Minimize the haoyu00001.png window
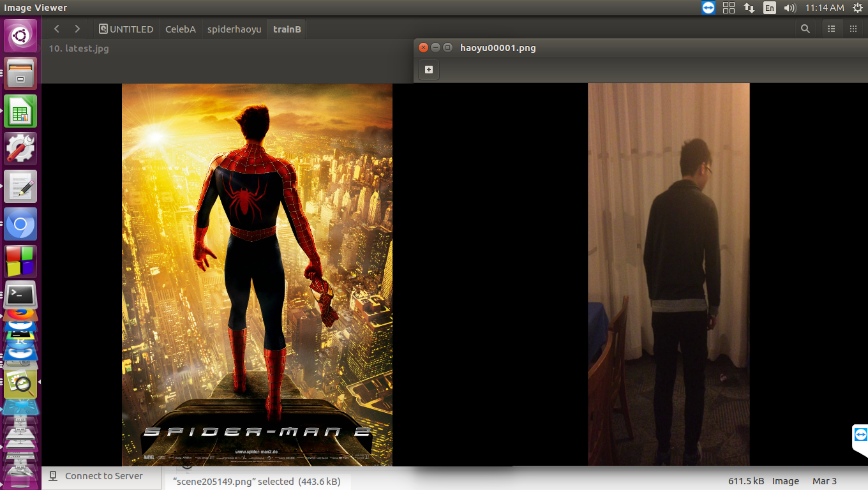This screenshot has width=868, height=490. tap(435, 47)
